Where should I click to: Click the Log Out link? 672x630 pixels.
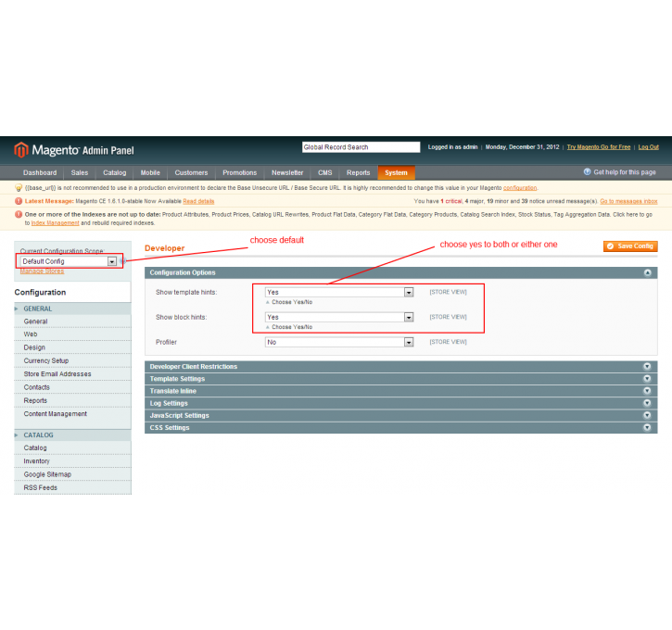click(x=648, y=147)
